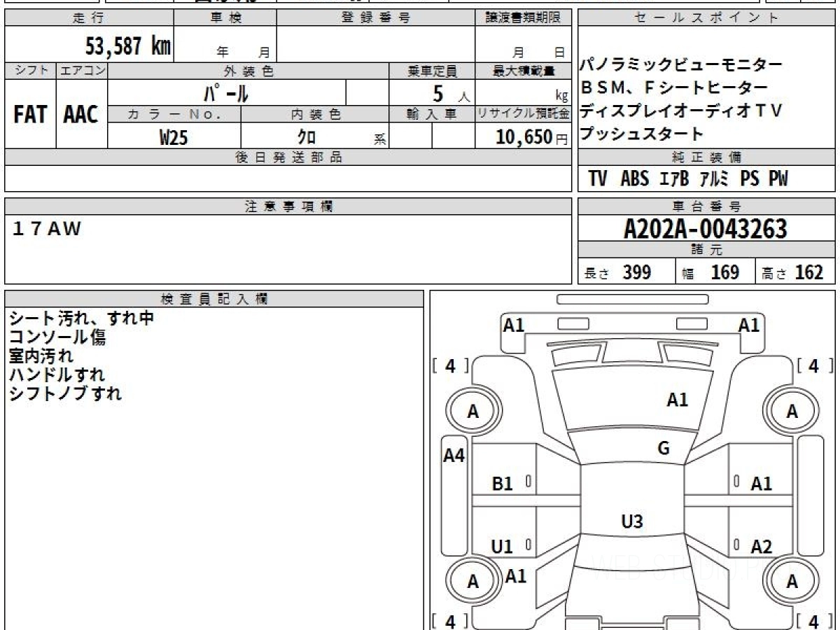Click the G mark on the windshield
Viewport: 840px width, 630px height.
[x=664, y=449]
